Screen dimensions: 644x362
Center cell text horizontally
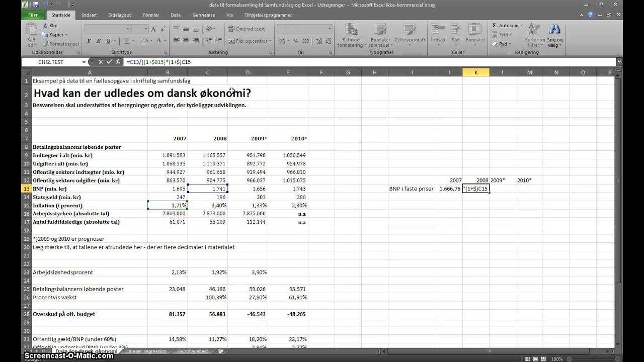tap(186, 41)
